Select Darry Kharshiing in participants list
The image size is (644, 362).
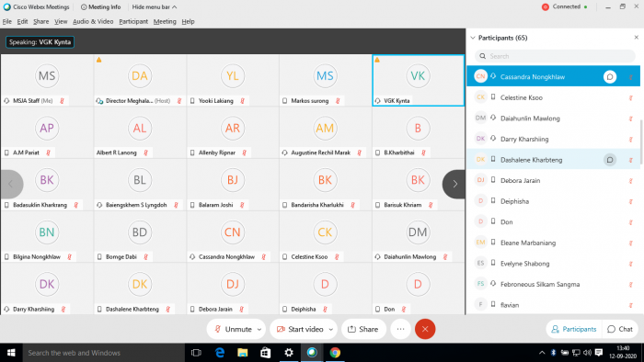pyautogui.click(x=553, y=139)
